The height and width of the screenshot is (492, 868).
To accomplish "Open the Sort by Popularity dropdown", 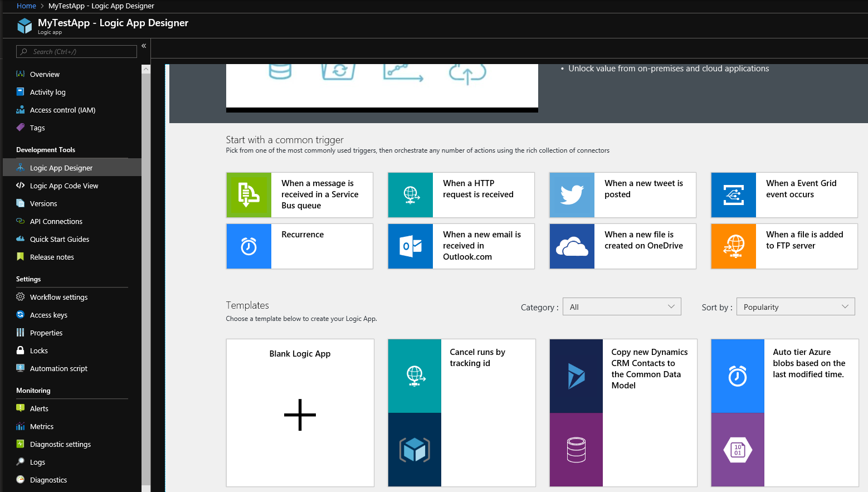I will tap(796, 306).
